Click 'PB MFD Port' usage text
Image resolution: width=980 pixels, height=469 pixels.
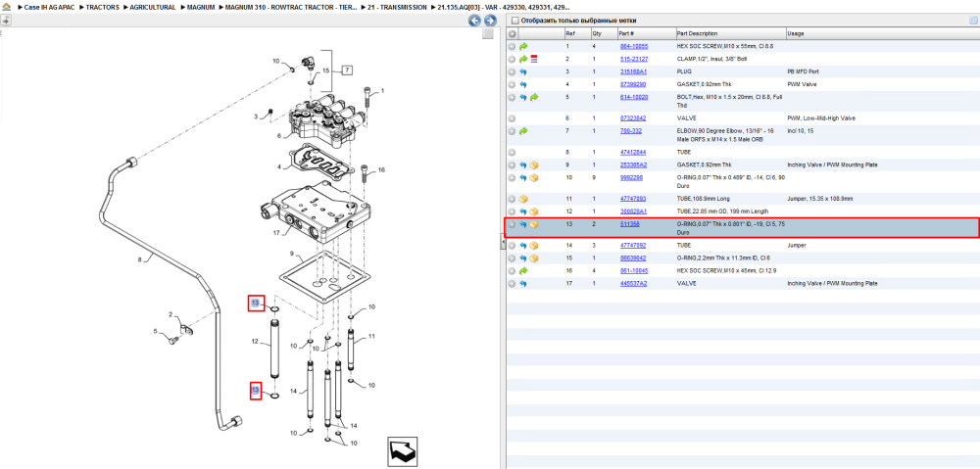803,71
